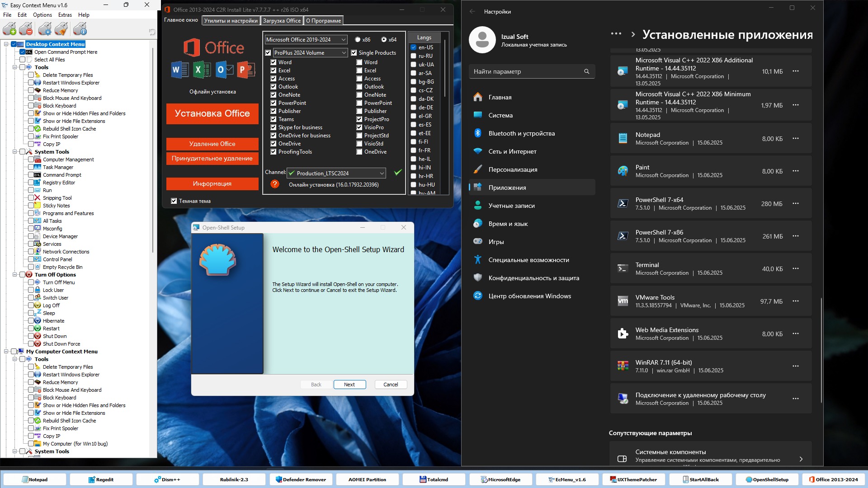Click the breadcrumb ellipsis in Settings header
Screen dimensions: 868x488
click(x=616, y=34)
